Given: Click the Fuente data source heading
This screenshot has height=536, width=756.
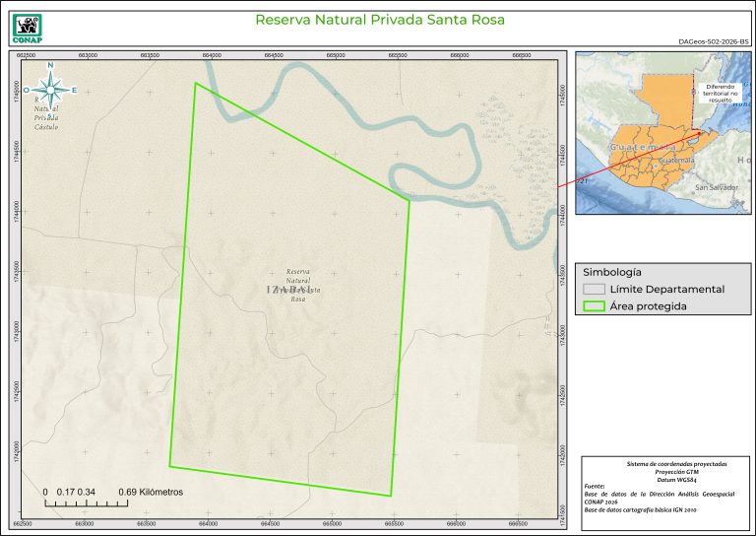Looking at the screenshot, I should click(x=595, y=486).
